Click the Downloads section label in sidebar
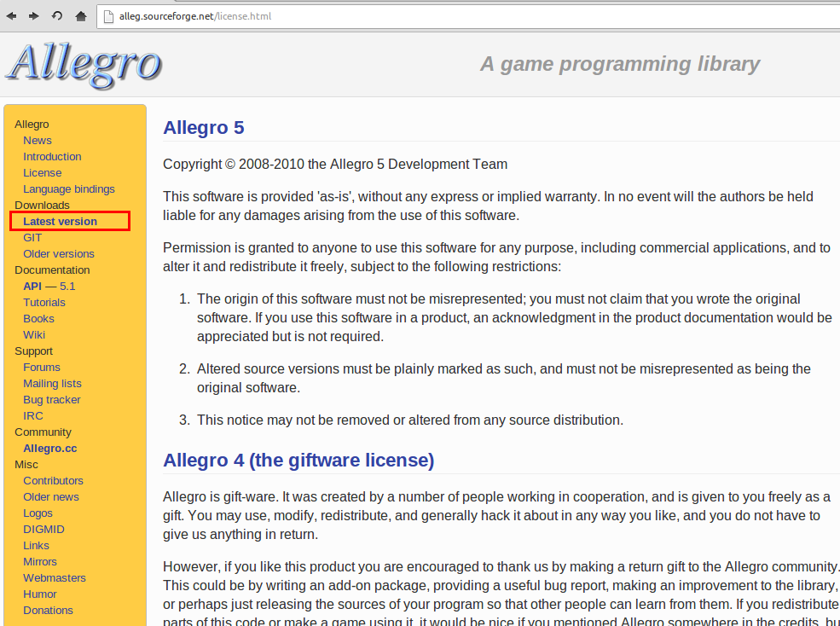Image resolution: width=840 pixels, height=626 pixels. (42, 206)
